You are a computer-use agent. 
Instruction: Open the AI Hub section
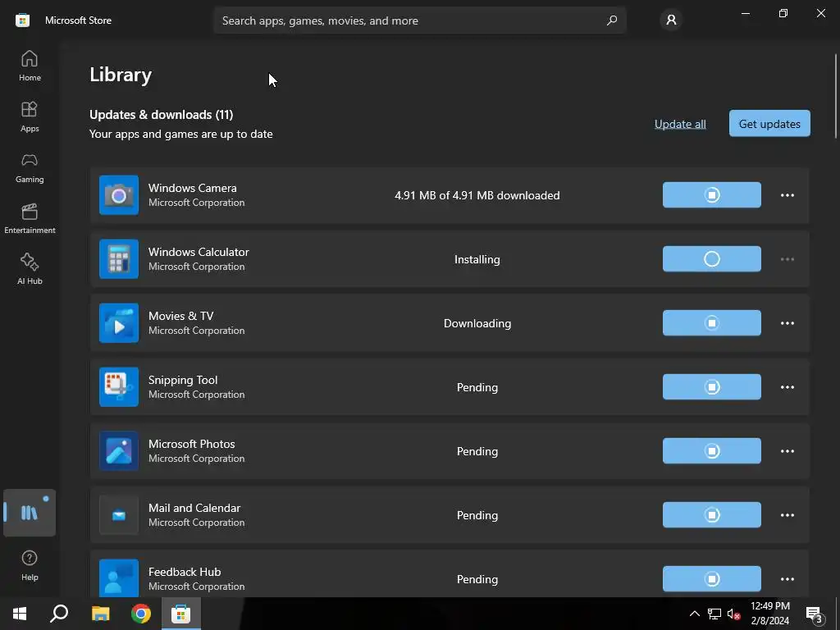30,269
